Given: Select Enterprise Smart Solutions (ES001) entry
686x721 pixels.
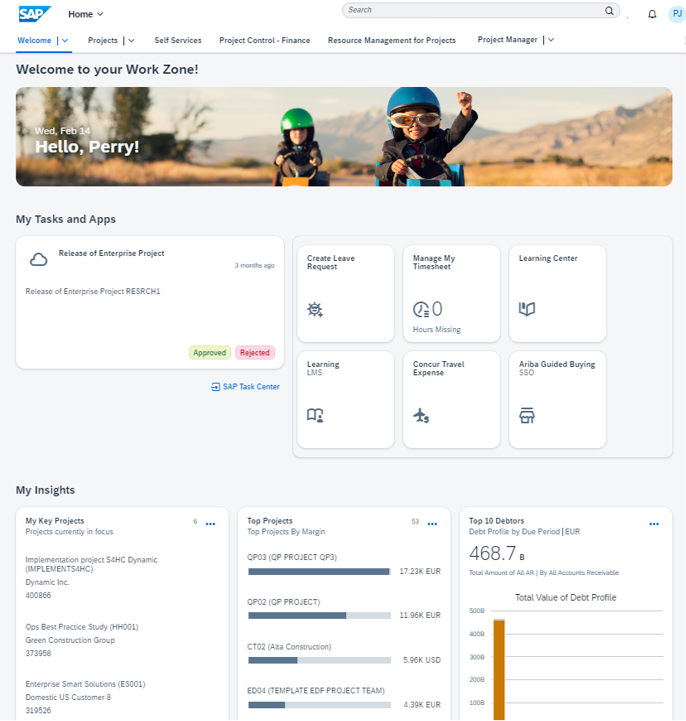Looking at the screenshot, I should click(86, 697).
